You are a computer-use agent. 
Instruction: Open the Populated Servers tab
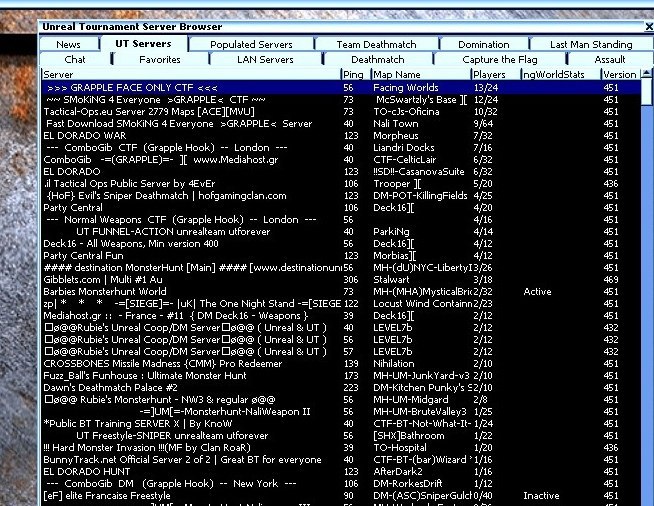253,45
